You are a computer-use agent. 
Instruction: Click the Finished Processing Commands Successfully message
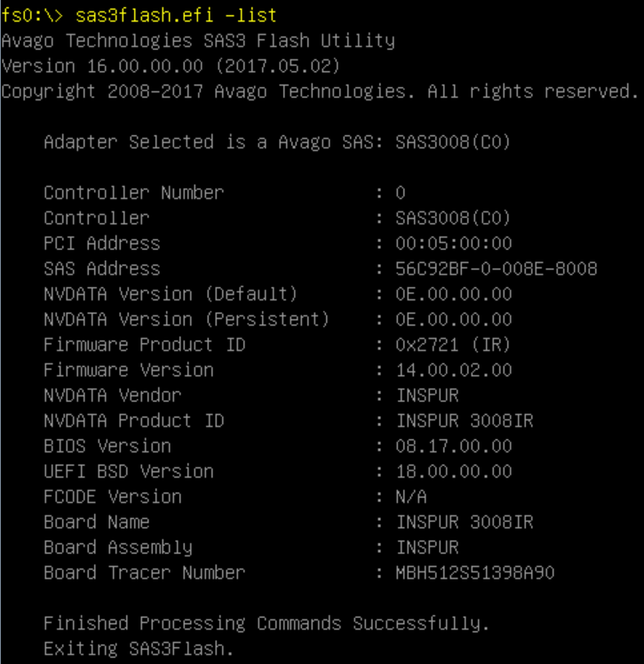(x=266, y=623)
